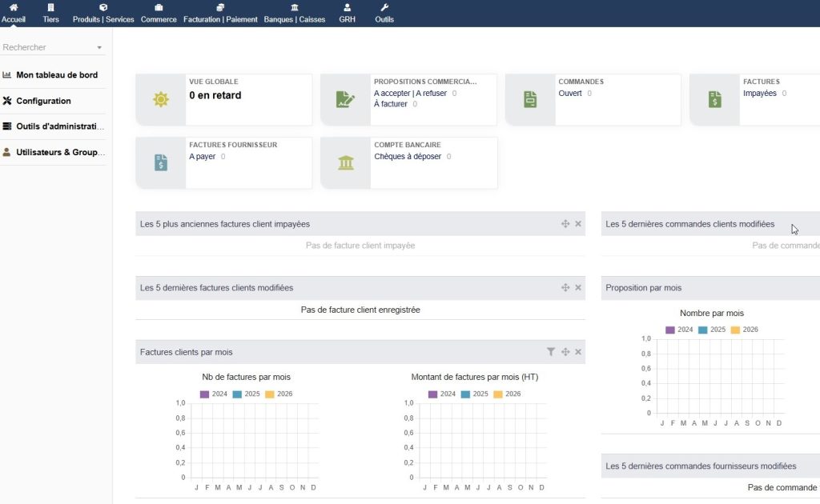Viewport: 820px width, 504px height.
Task: Expand the Rechercher dropdown arrow
Action: pos(99,48)
